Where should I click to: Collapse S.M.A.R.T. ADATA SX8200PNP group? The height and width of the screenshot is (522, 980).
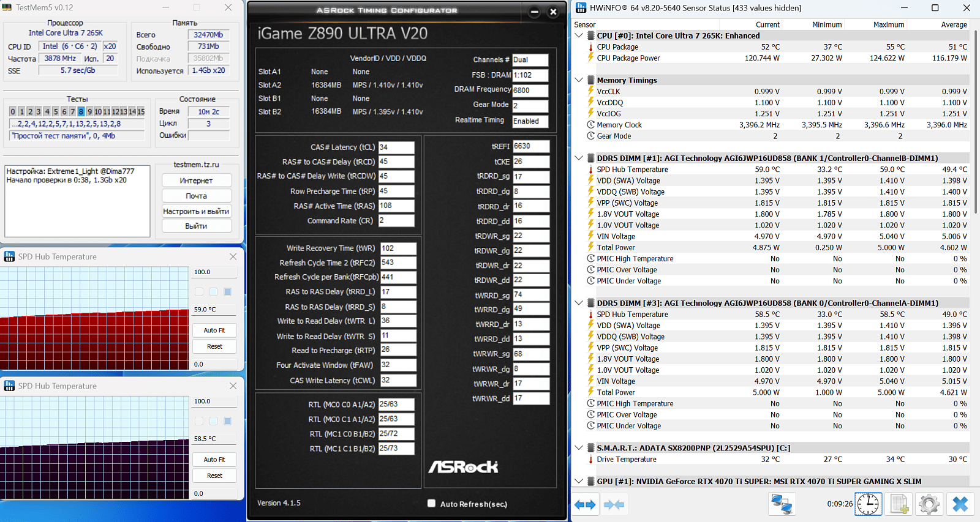click(579, 448)
